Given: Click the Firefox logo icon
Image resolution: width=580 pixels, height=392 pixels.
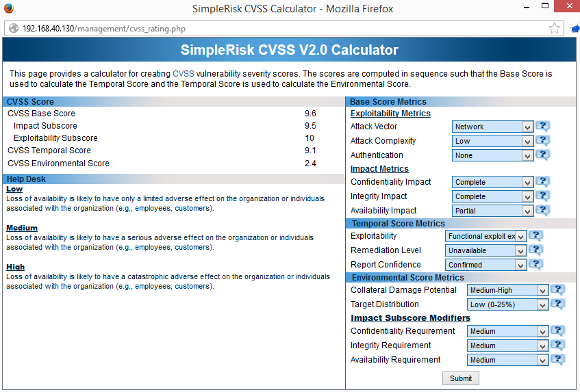Looking at the screenshot, I should 9,8.
